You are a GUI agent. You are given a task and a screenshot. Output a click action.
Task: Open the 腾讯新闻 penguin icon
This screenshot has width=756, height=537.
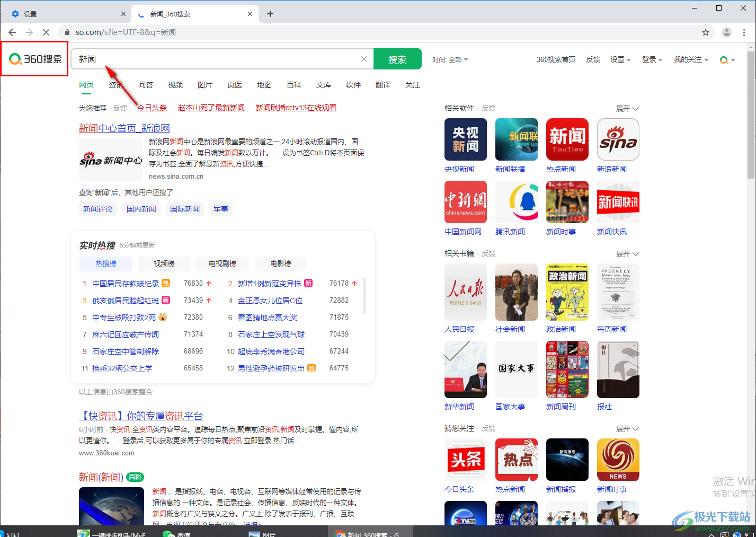click(x=517, y=202)
